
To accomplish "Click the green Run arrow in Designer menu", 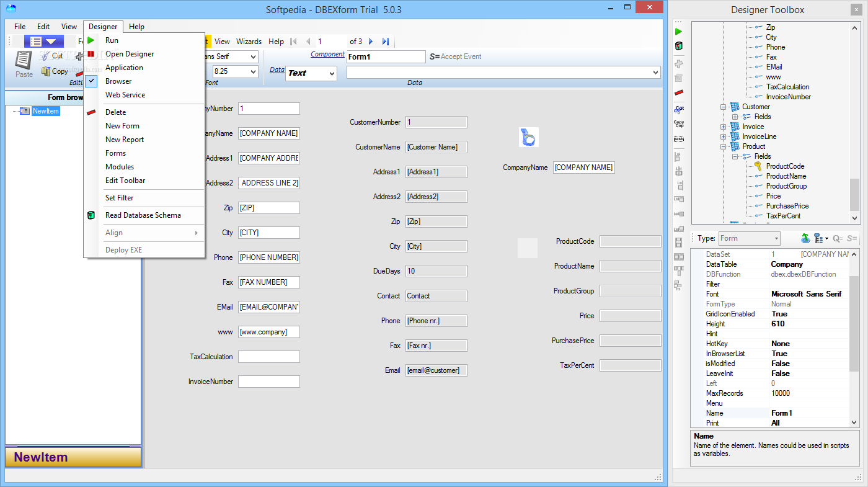I will [x=91, y=40].
